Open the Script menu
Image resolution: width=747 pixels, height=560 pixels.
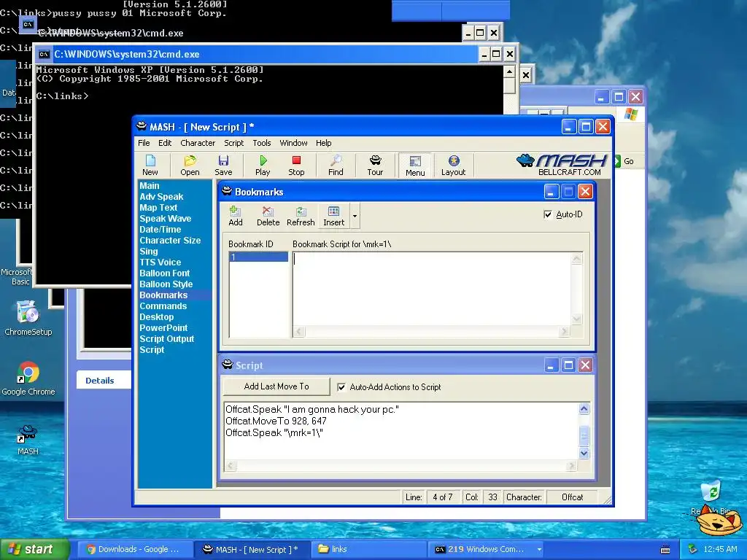(234, 143)
